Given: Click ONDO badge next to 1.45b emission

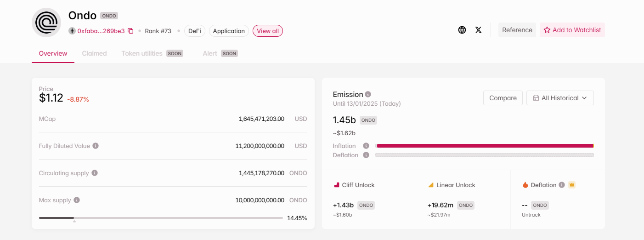Looking at the screenshot, I should click(368, 120).
